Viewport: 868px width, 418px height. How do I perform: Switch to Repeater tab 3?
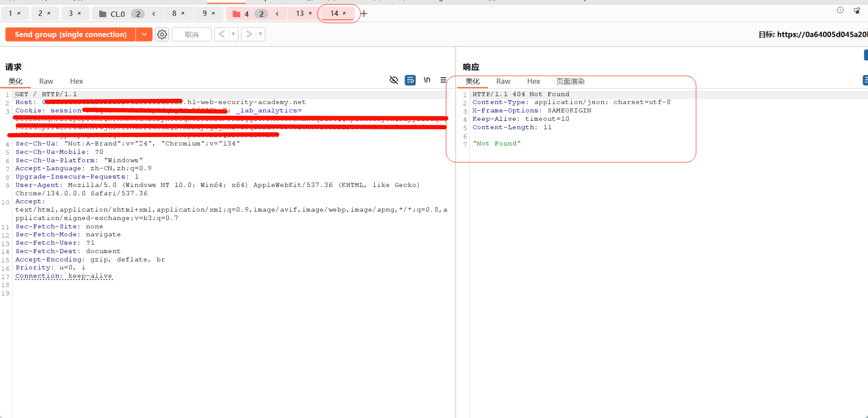[70, 14]
